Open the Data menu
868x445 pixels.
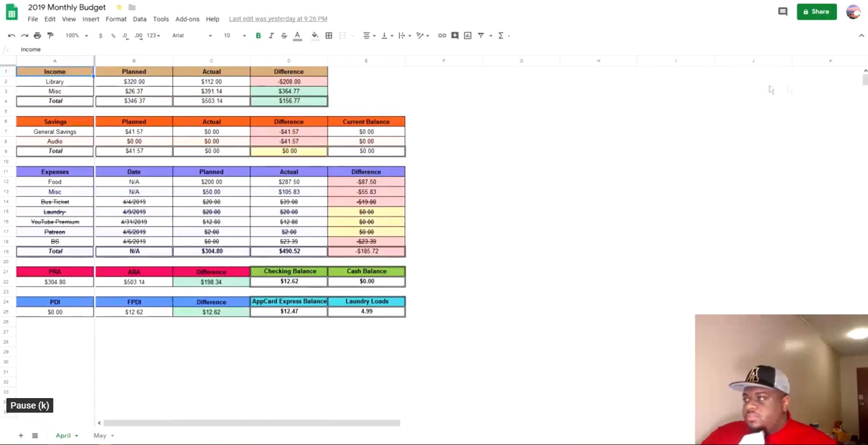140,19
